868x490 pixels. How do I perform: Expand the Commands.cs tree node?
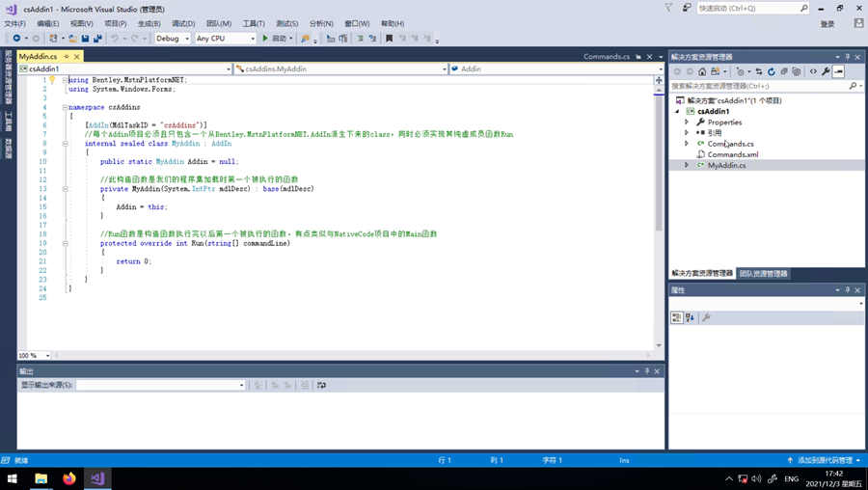pos(687,144)
